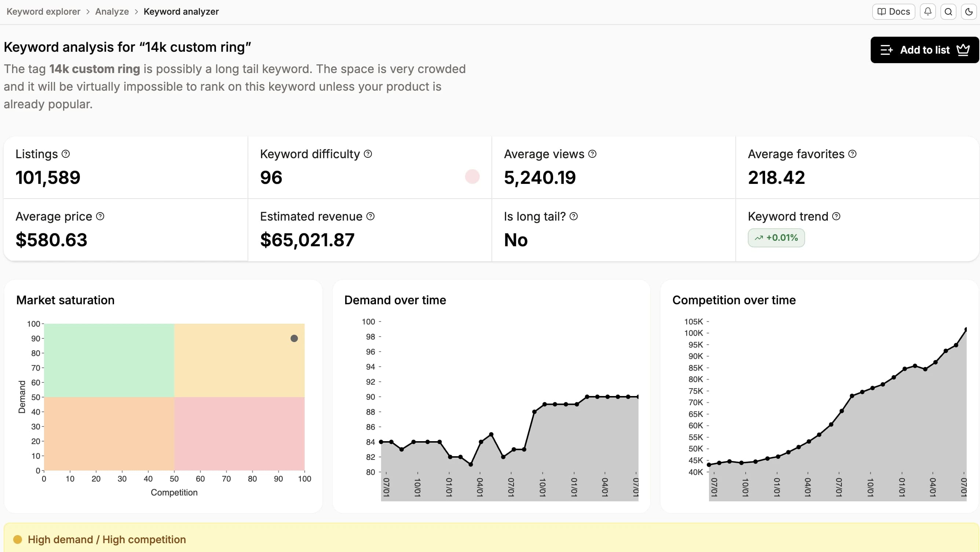Open the Docs button
The height and width of the screenshot is (552, 980).
(x=894, y=11)
